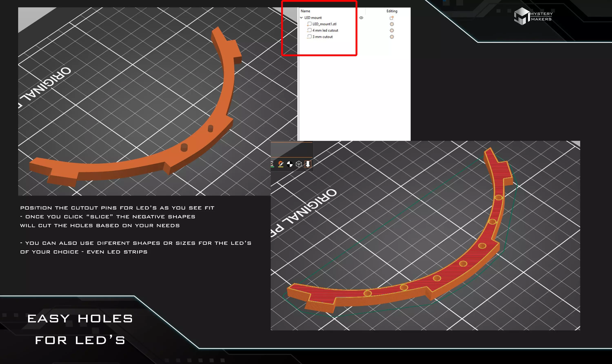Click the LED mount object editing icon
This screenshot has width=612, height=364.
coord(391,18)
